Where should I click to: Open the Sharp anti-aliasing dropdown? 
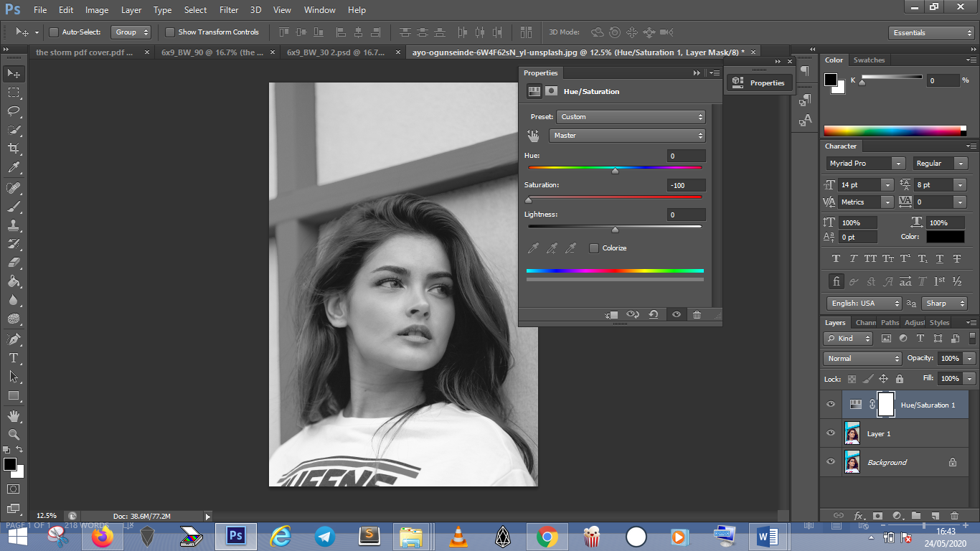coord(943,303)
